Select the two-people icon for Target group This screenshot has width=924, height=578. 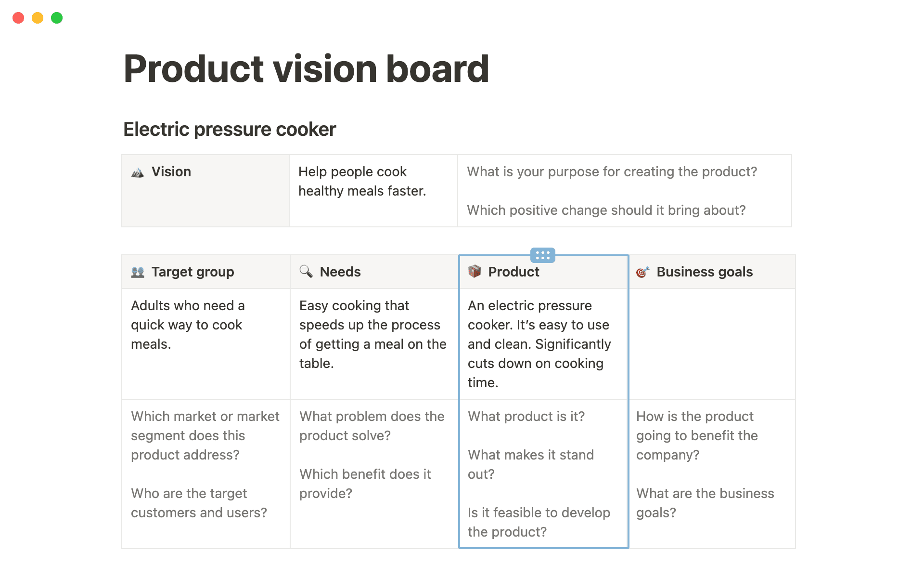click(137, 272)
